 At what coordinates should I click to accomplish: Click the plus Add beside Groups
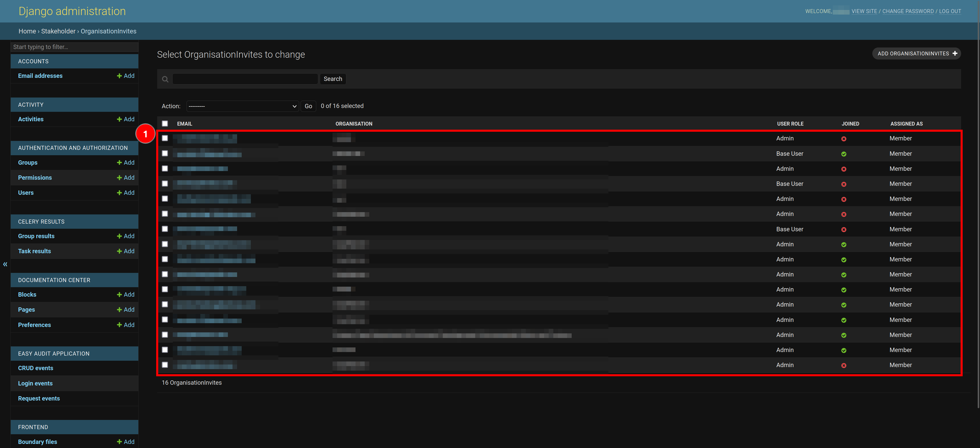pyautogui.click(x=126, y=163)
